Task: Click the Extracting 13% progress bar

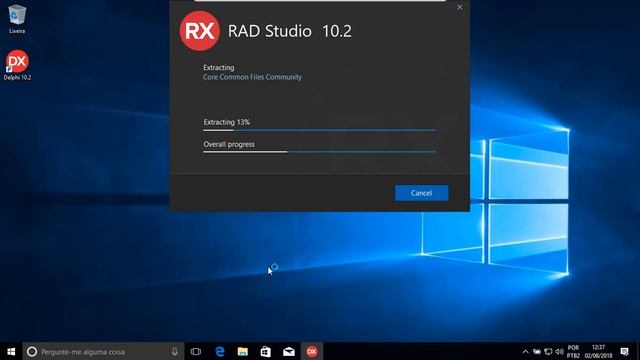Action: [x=320, y=130]
